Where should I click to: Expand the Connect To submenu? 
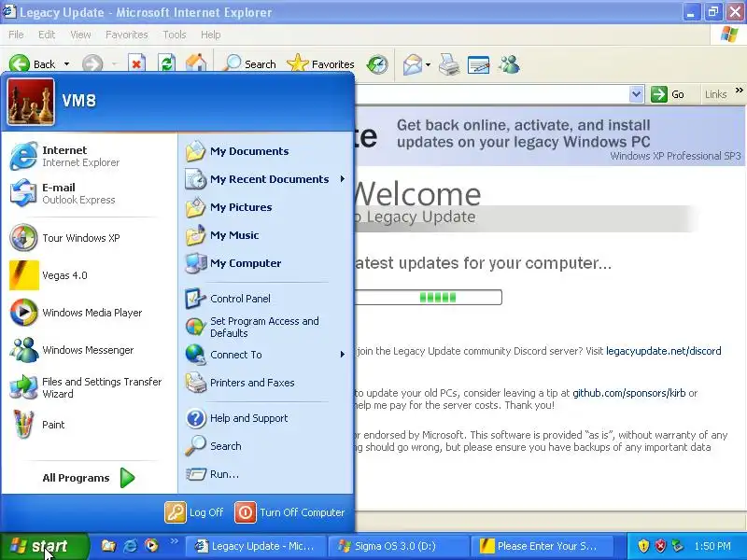(x=265, y=355)
